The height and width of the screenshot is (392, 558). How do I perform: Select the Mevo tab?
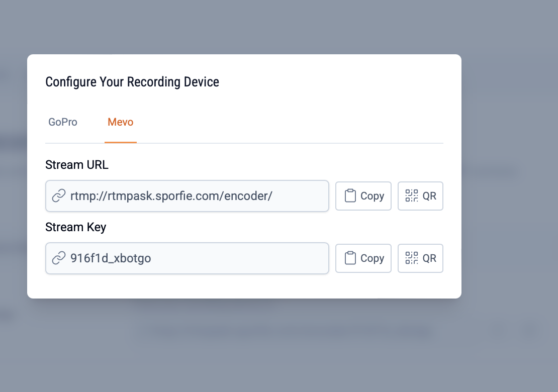[121, 122]
